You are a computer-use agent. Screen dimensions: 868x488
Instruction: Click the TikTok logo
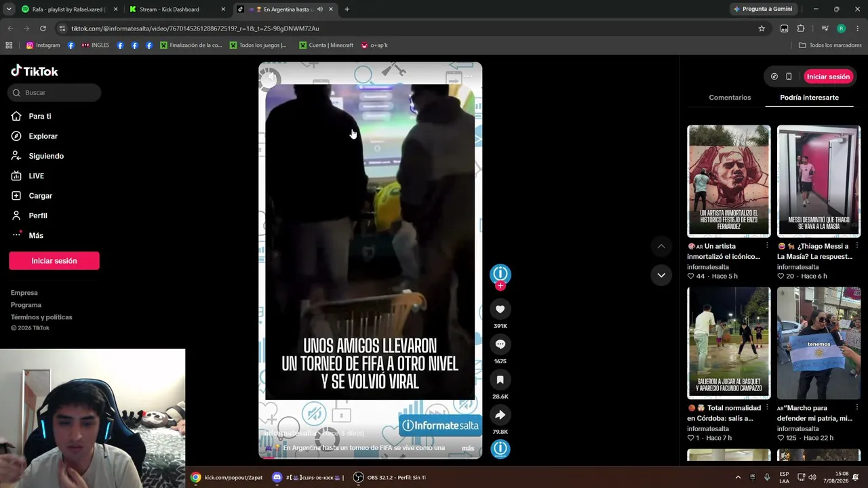(x=35, y=71)
